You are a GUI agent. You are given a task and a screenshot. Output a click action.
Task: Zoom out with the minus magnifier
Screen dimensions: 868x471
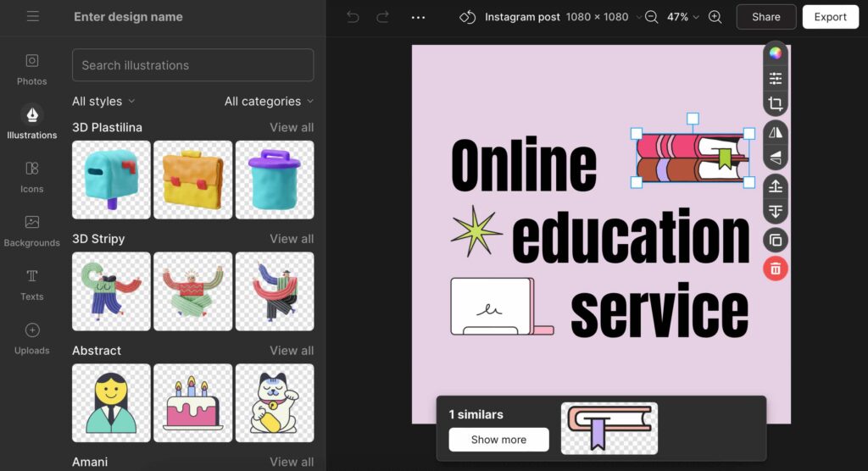pyautogui.click(x=651, y=17)
